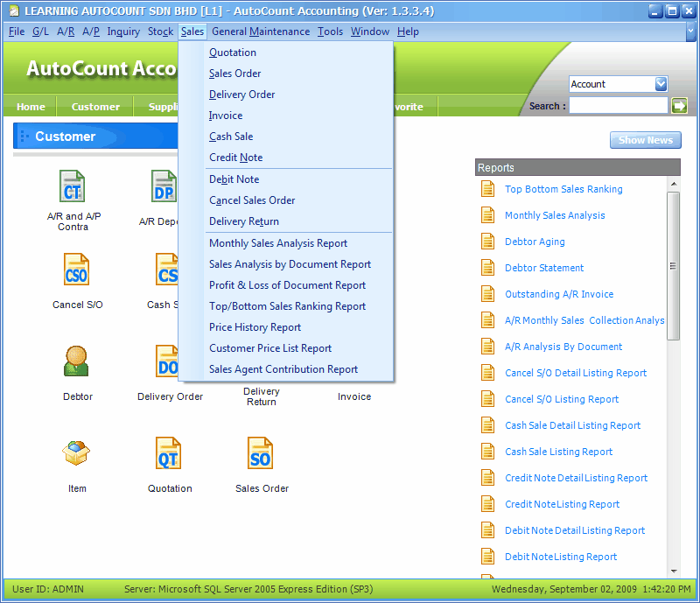Click document icon beside Credit Note Listing Report
The image size is (700, 603).
[487, 504]
